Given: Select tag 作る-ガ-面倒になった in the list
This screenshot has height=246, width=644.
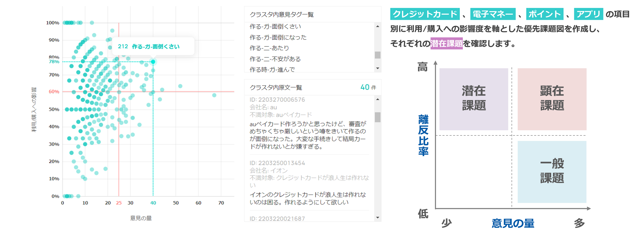Looking at the screenshot, I should [278, 37].
